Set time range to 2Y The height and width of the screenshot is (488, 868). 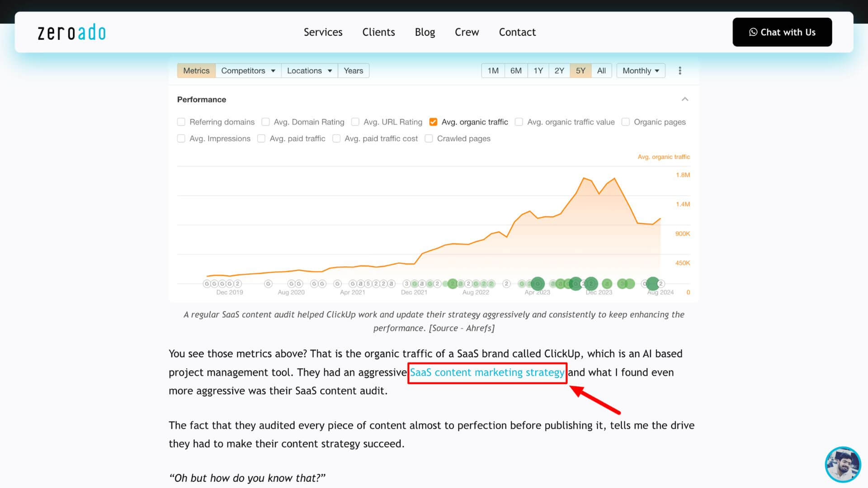559,70
